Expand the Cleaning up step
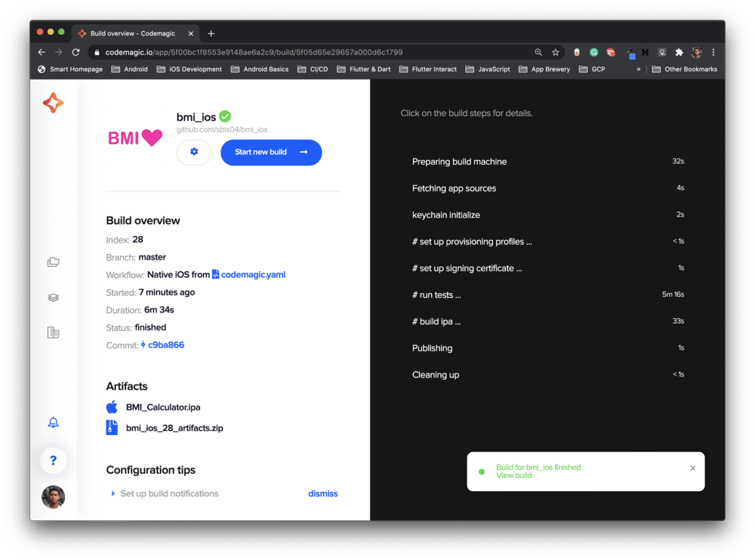 548,374
